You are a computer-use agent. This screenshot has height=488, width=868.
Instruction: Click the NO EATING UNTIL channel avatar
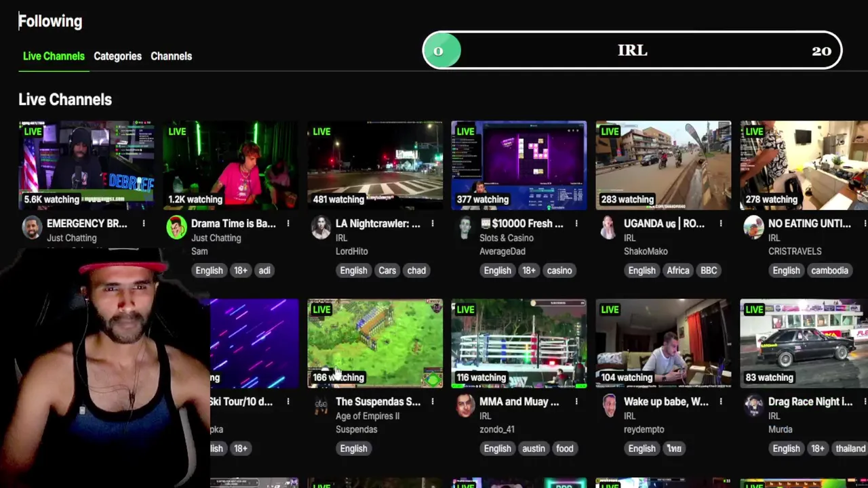click(x=753, y=228)
